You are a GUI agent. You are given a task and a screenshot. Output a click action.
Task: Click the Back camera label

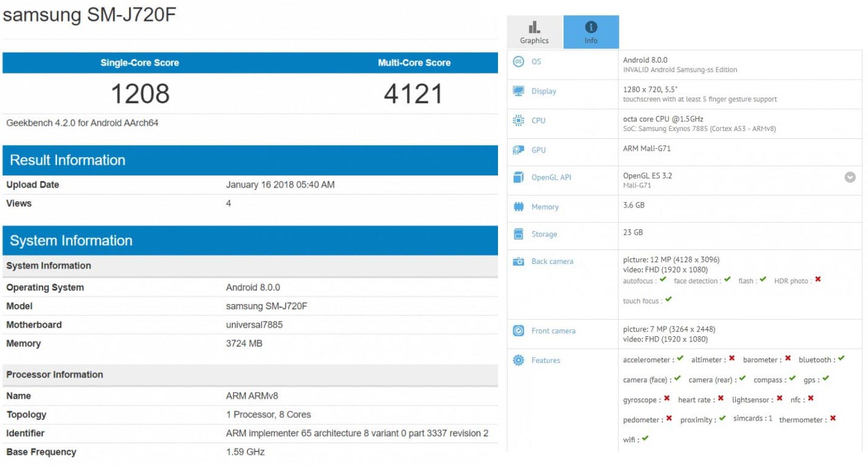pos(552,262)
